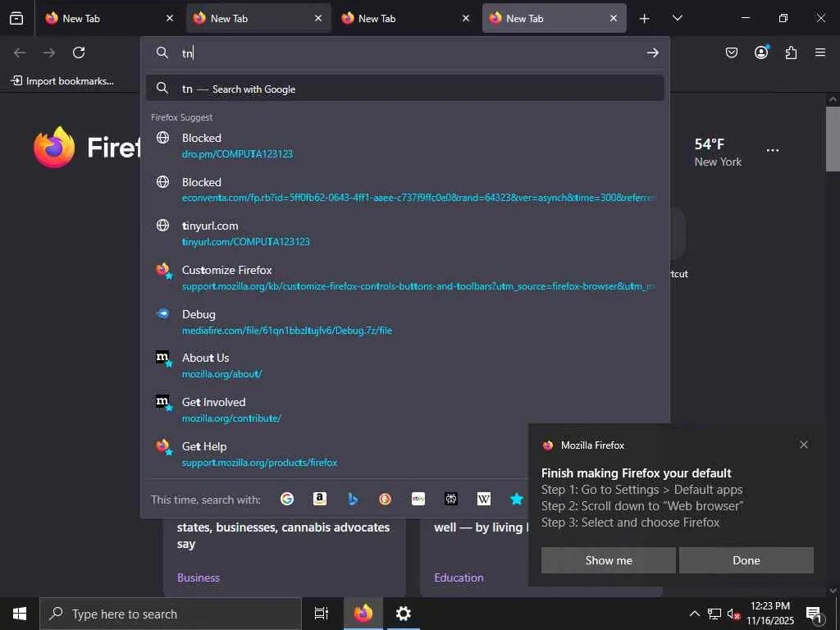The width and height of the screenshot is (840, 630).
Task: Open Get Involved mozilla.org/contribute suggestion
Action: (x=405, y=410)
